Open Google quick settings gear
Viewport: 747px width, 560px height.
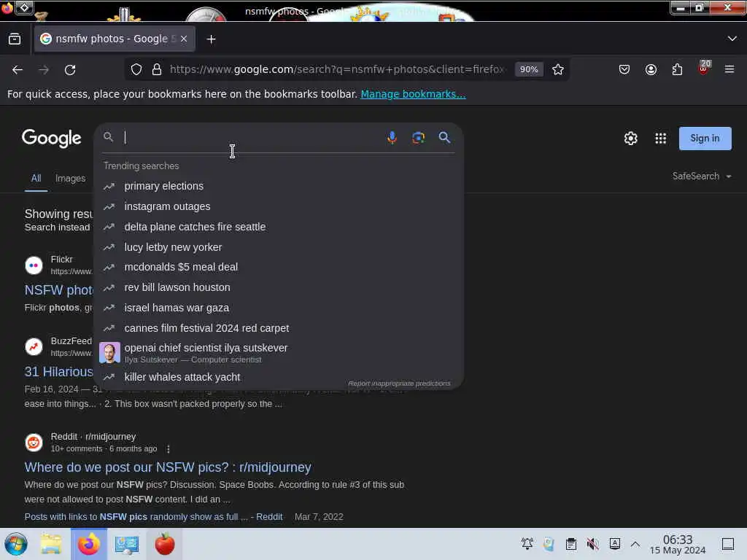pos(631,139)
